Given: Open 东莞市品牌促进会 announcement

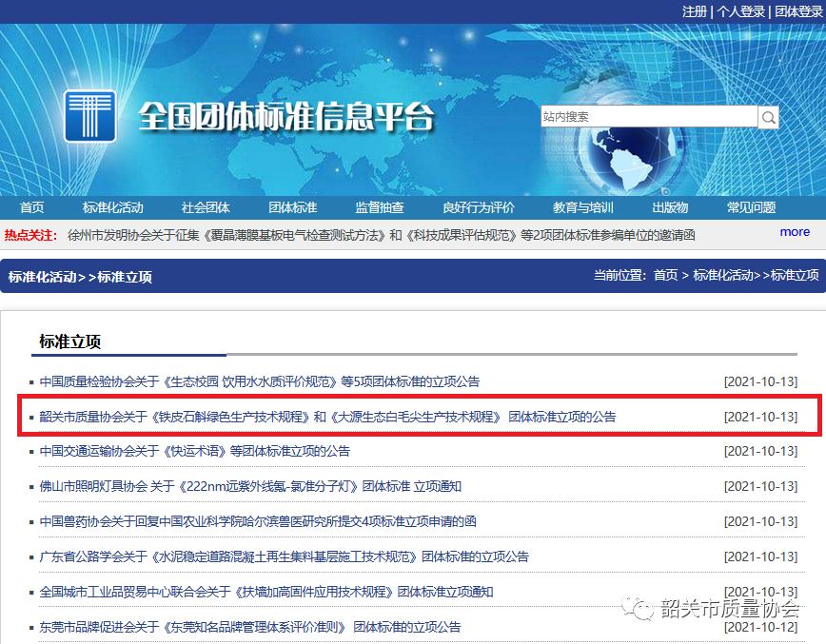Looking at the screenshot, I should pos(250,628).
